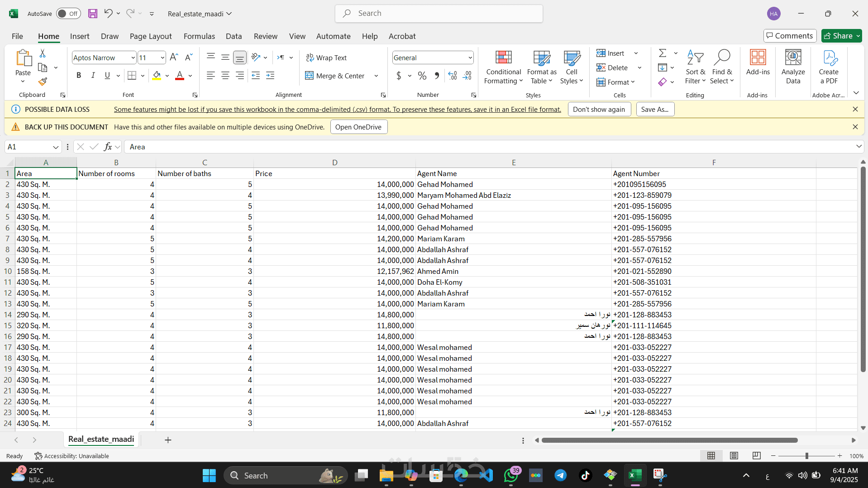
Task: Toggle Wrap Text
Action: pos(326,57)
